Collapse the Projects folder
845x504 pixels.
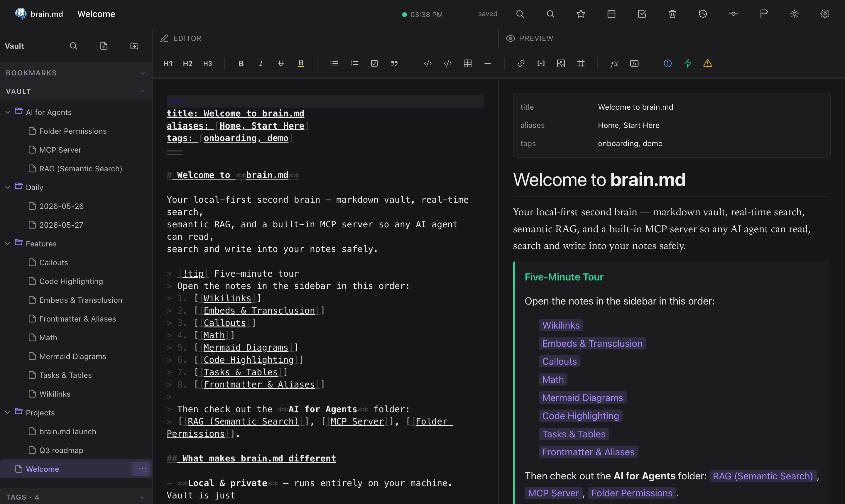pos(7,412)
